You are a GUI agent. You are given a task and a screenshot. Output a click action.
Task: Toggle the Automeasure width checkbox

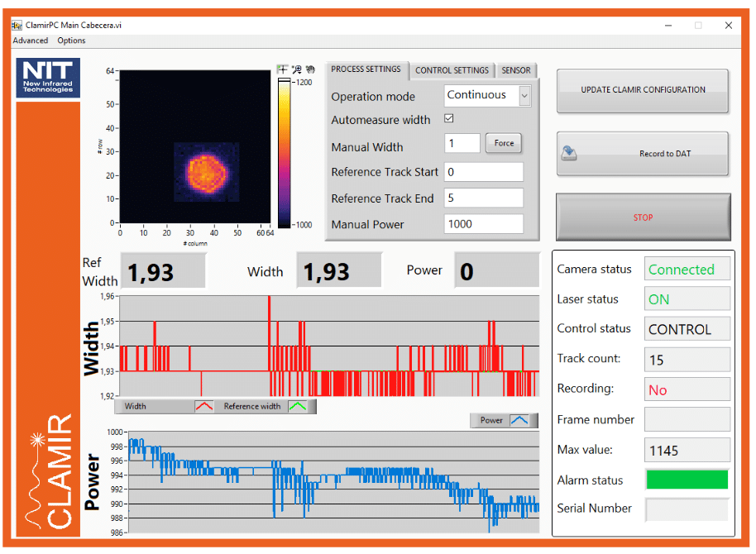[x=449, y=119]
